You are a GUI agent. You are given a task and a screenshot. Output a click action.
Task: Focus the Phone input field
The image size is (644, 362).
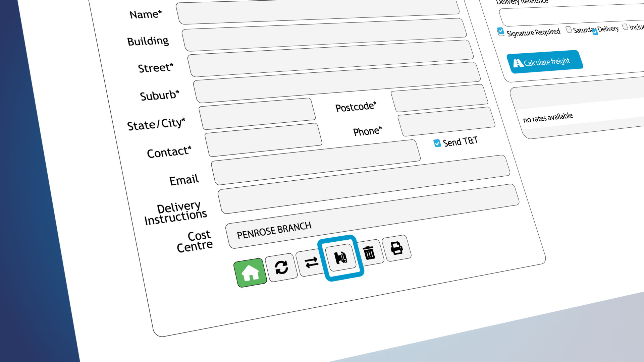446,121
